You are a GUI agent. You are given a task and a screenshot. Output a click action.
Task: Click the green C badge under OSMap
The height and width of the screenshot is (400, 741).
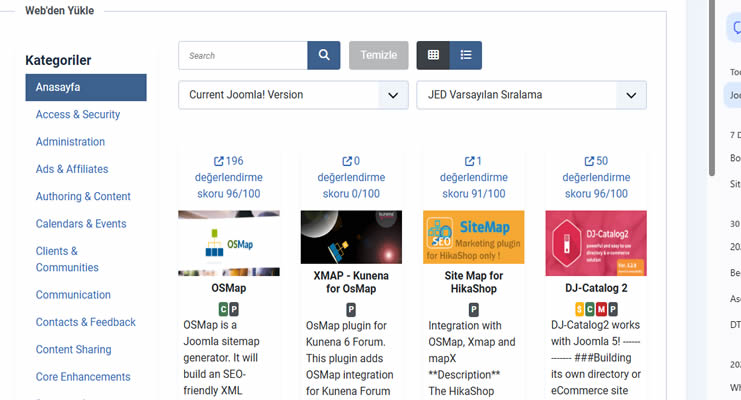click(223, 309)
